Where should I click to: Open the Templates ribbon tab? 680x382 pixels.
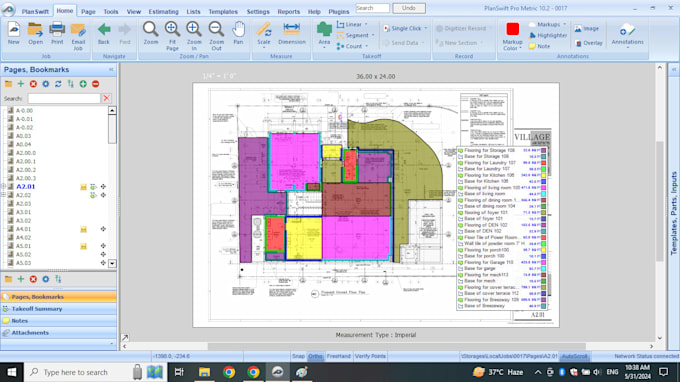coord(223,12)
